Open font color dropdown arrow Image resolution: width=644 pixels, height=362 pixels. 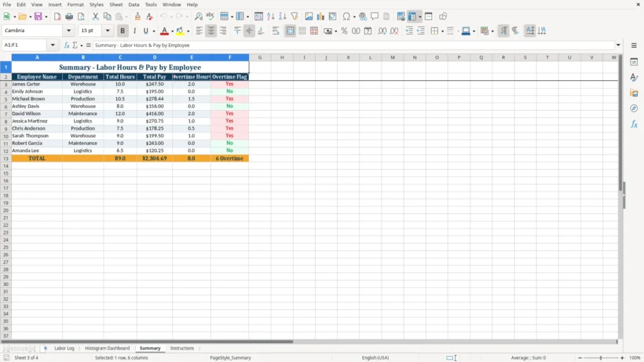tap(172, 31)
